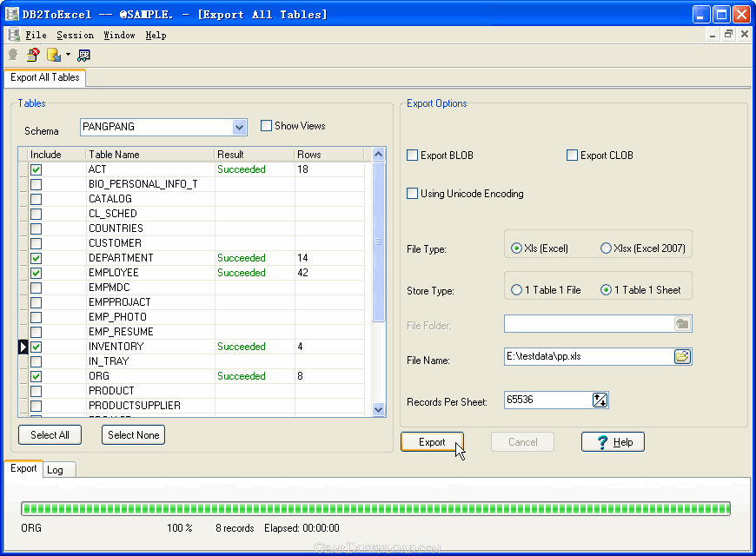756x556 pixels.
Task: Enable Using Unicode Encoding
Action: coord(412,194)
